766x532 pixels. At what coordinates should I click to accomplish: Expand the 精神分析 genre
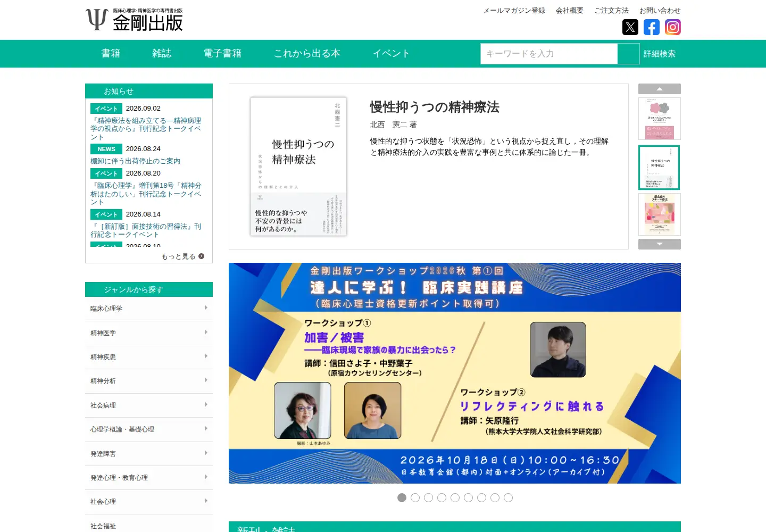tap(149, 381)
